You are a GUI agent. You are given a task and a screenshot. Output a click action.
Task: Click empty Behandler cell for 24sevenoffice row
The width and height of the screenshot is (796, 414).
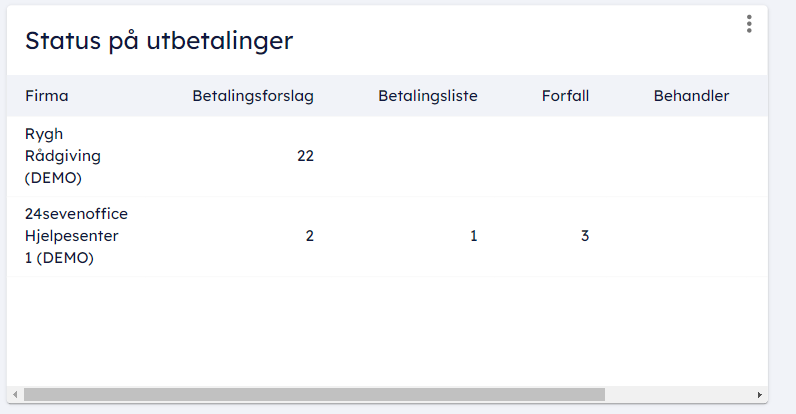tap(691, 236)
